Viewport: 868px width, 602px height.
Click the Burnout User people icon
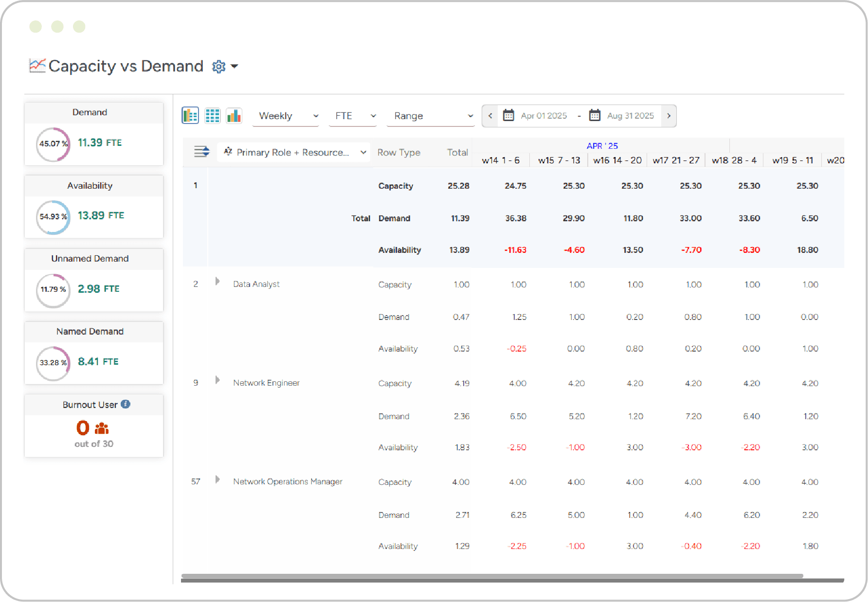tap(102, 428)
